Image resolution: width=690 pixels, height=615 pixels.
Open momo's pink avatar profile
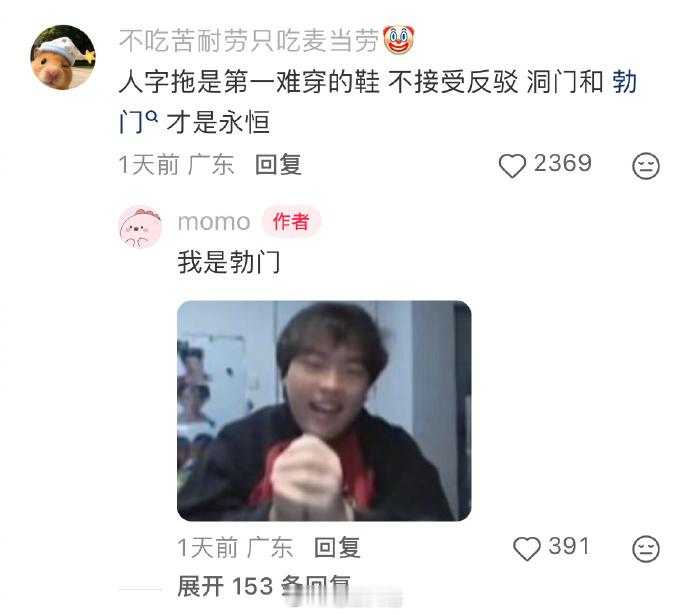(x=140, y=227)
